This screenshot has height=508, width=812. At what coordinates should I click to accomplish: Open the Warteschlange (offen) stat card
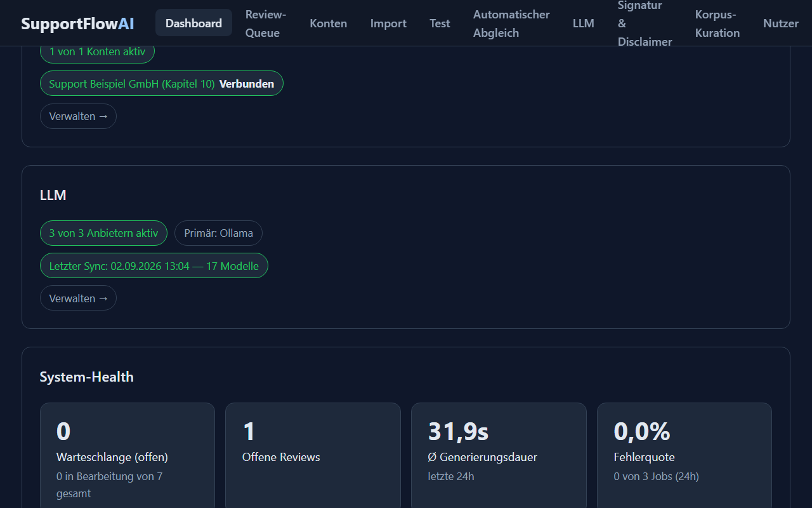pos(128,455)
